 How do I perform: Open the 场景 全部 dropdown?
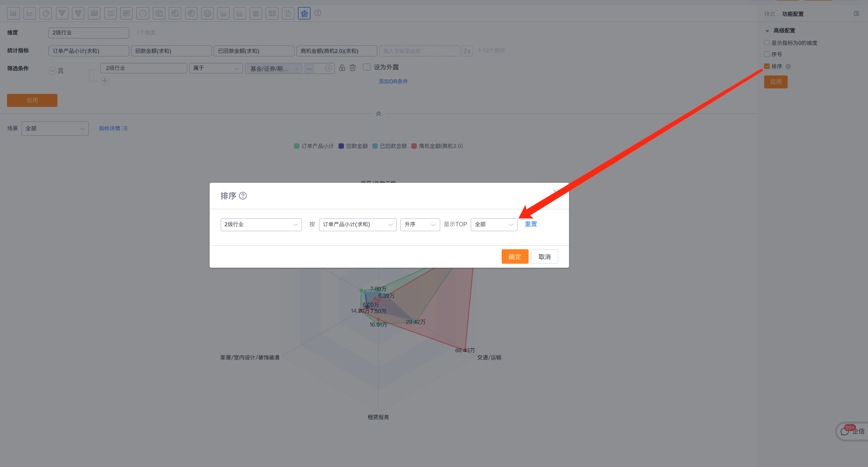coord(55,128)
